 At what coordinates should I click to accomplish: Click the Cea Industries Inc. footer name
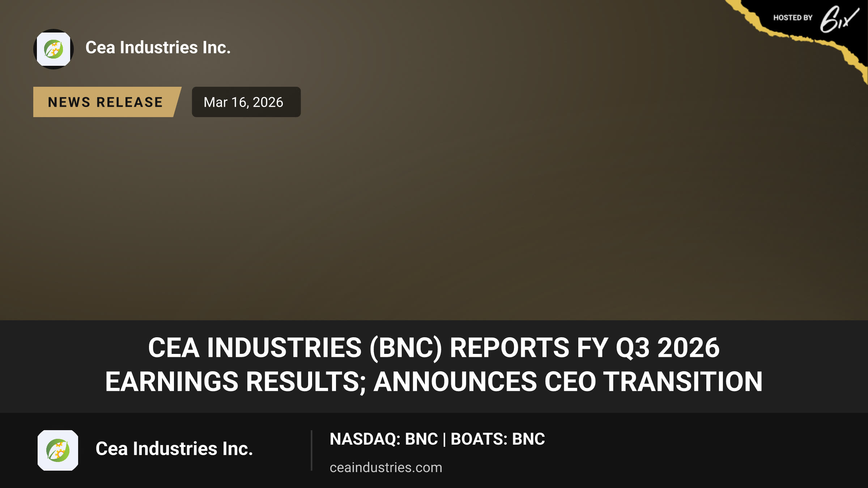tap(174, 449)
